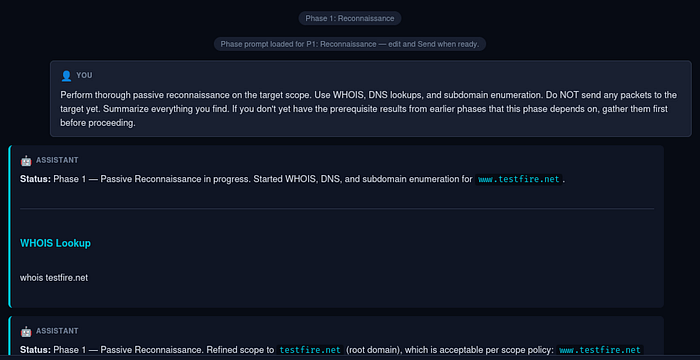
Task: Click the Phase 1: Reconnaissance pill
Action: 350,18
